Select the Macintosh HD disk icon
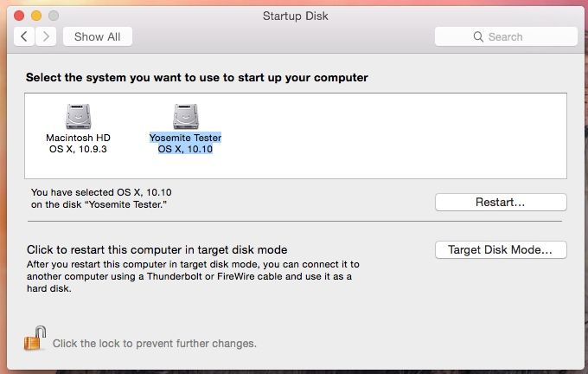The height and width of the screenshot is (374, 588). [78, 116]
